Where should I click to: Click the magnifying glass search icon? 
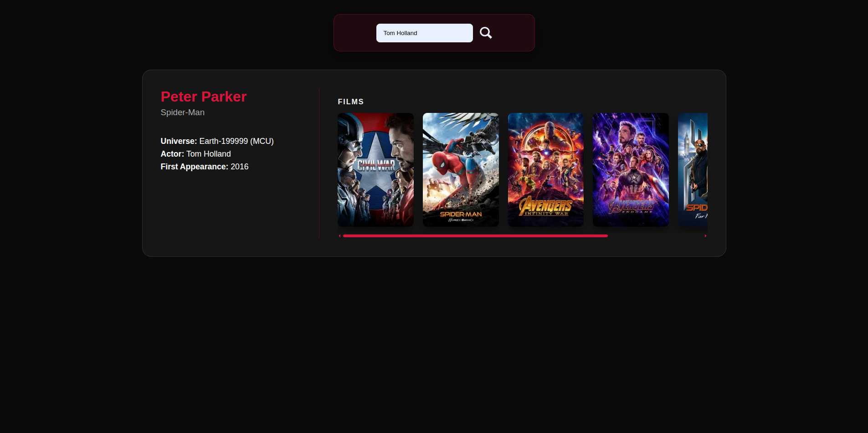pyautogui.click(x=486, y=33)
